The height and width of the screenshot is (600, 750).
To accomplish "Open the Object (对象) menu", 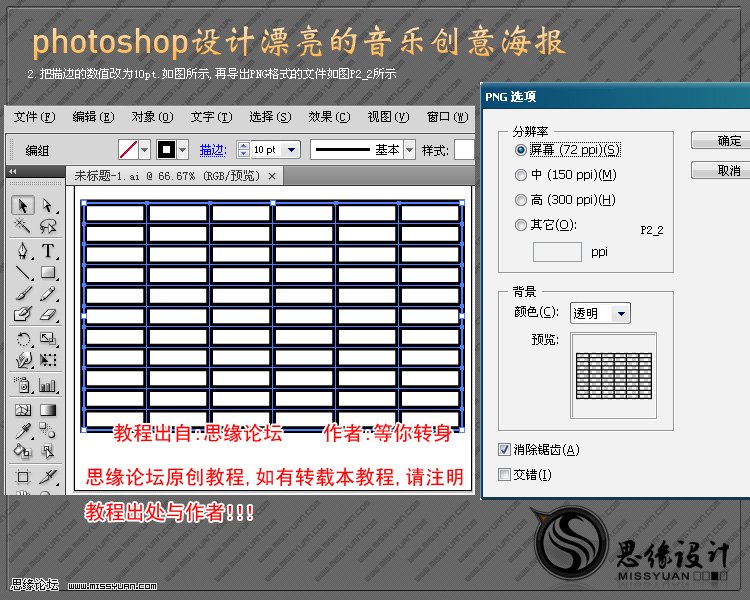I will tap(152, 117).
